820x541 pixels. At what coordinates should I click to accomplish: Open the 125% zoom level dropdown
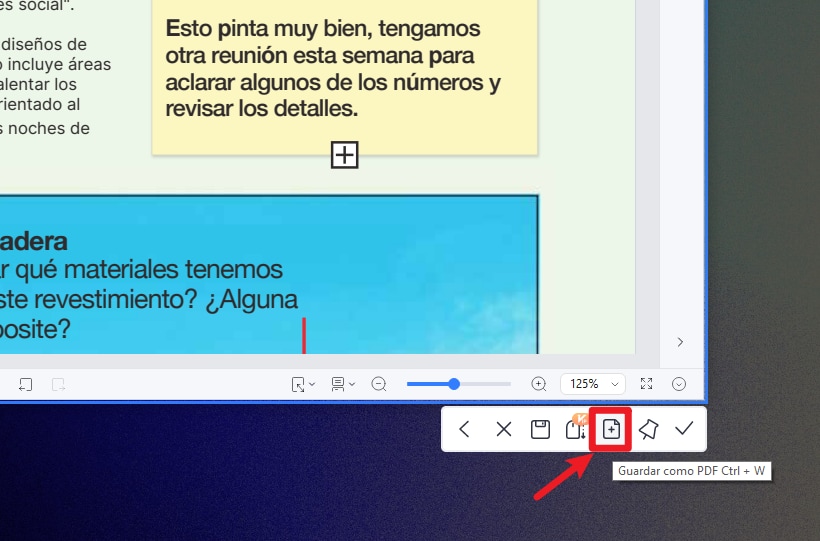tap(593, 384)
